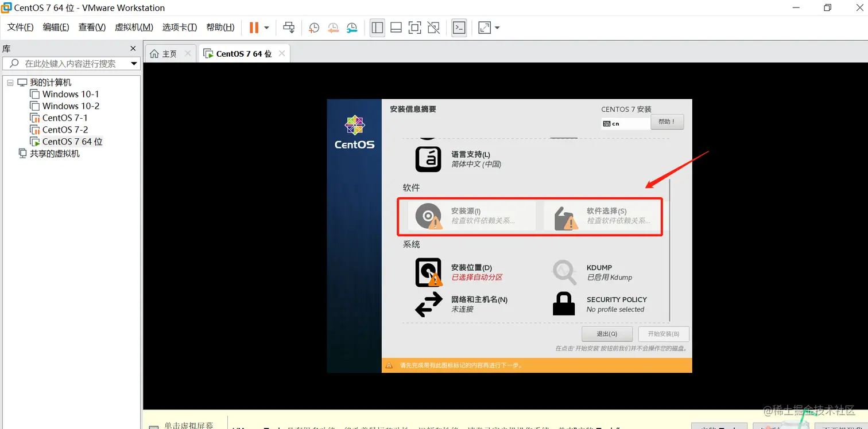Click the CentOS logo in the installer sidebar

(354, 132)
